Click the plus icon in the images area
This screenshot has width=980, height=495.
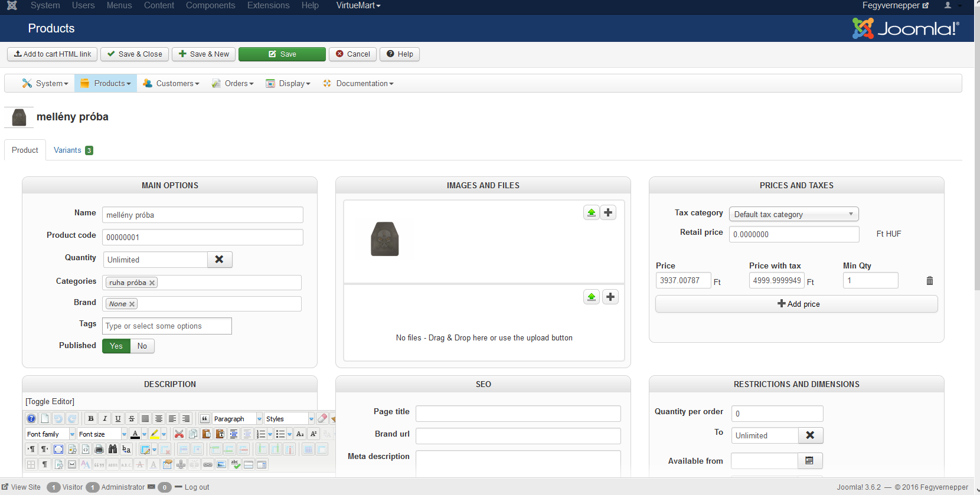tap(608, 212)
